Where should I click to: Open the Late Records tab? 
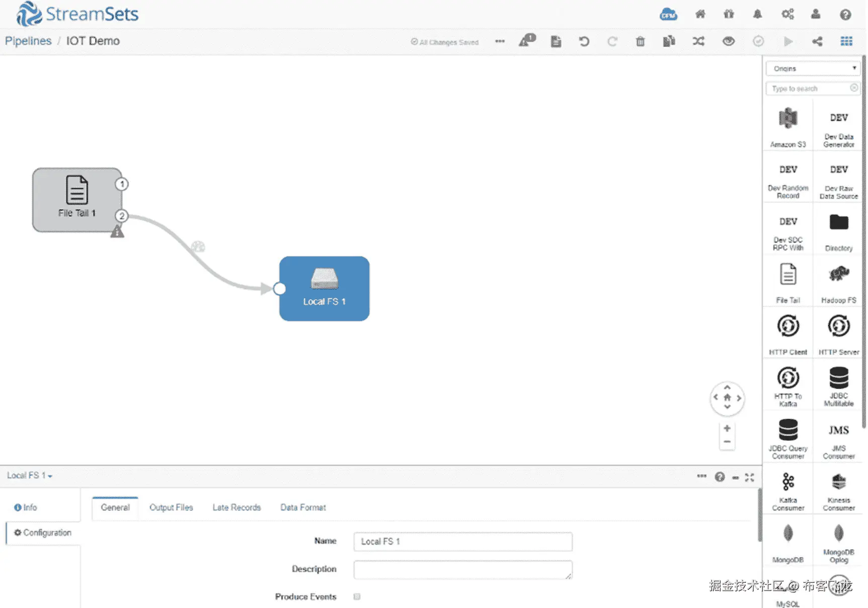coord(236,507)
